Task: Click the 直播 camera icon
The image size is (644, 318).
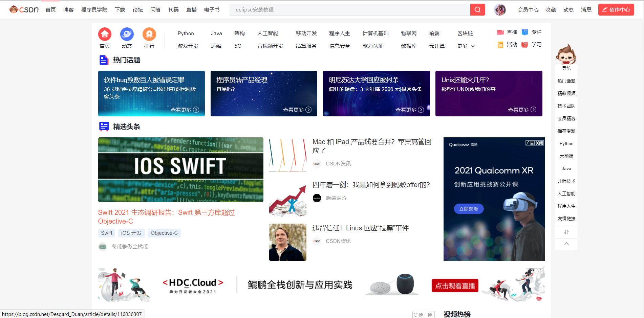Action: (500, 32)
